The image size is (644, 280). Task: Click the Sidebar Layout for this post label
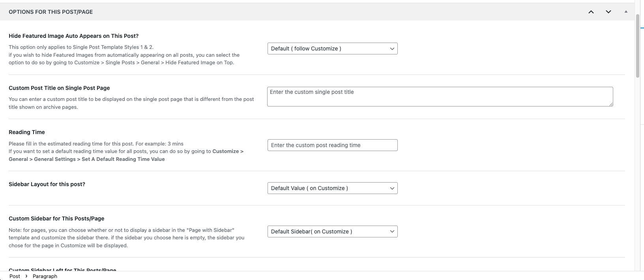click(47, 184)
